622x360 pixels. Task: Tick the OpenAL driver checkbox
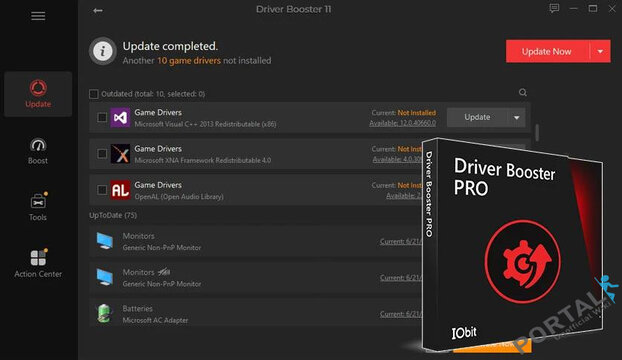coord(102,190)
